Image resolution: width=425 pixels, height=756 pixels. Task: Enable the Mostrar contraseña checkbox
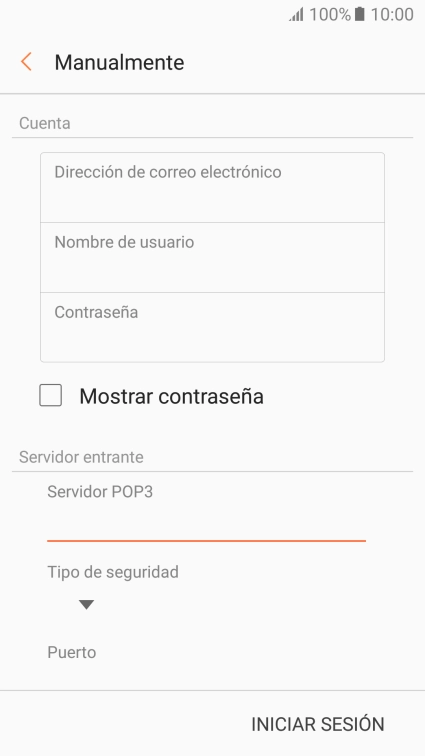(51, 395)
